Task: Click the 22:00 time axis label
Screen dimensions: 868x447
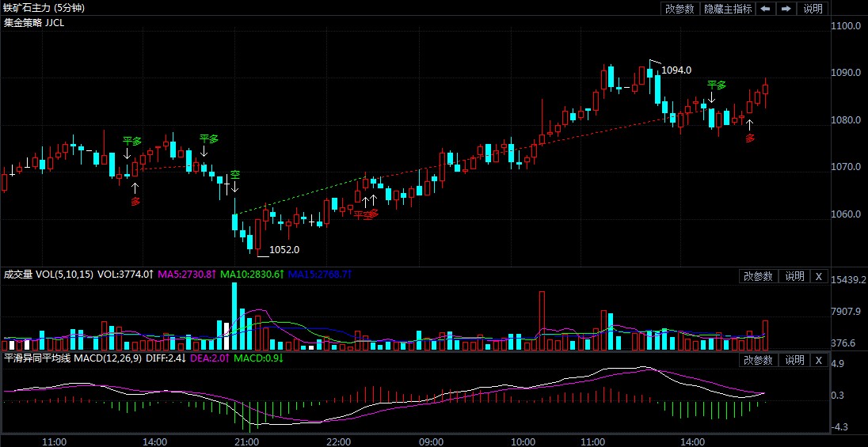Action: [339, 441]
